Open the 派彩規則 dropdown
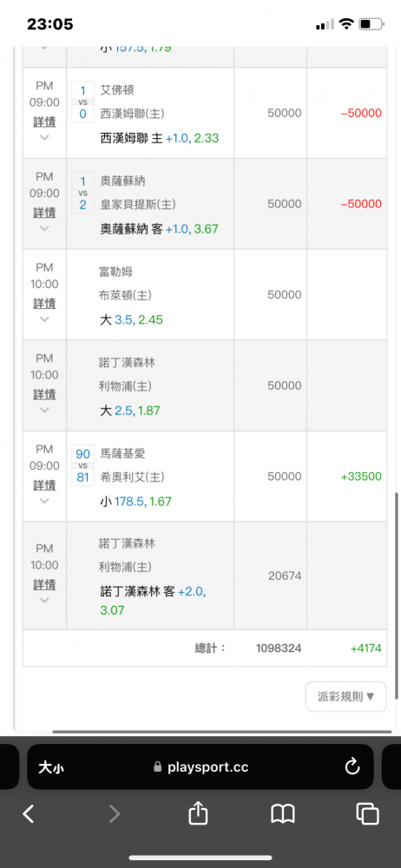Screen dimensions: 401x868 tap(346, 696)
